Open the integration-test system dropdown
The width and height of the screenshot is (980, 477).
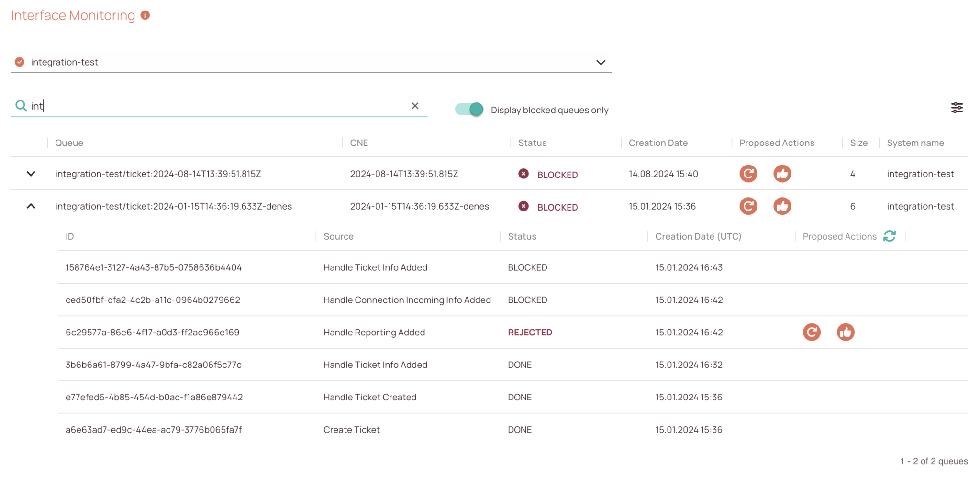tap(601, 62)
